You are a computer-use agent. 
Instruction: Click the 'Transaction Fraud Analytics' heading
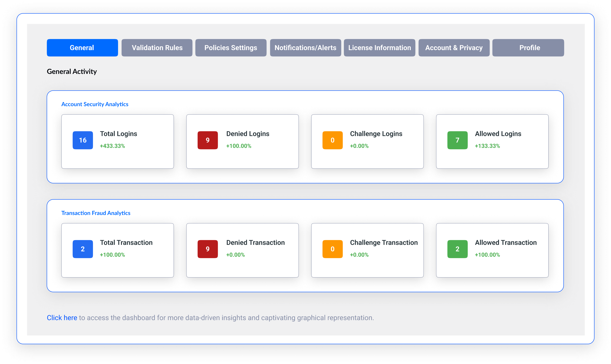(x=96, y=213)
